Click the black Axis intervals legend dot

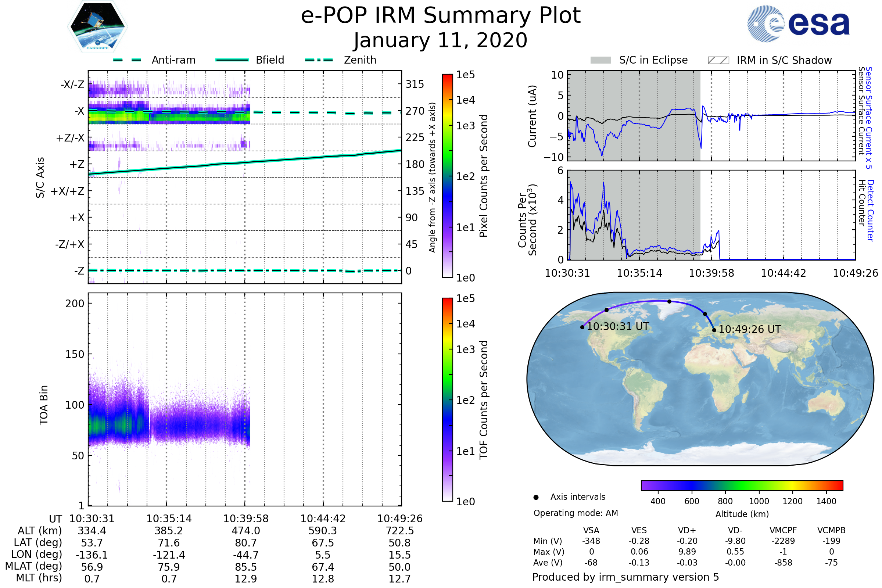[536, 498]
